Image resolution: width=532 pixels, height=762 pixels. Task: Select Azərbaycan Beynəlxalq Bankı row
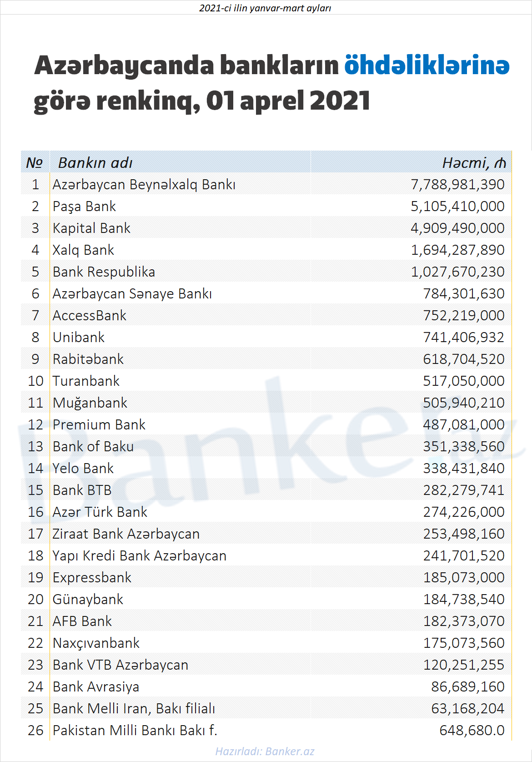coord(266,184)
